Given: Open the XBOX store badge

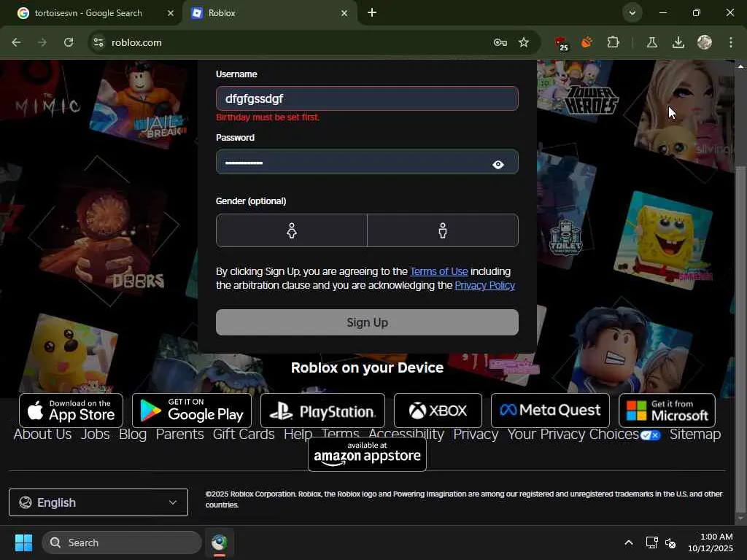Looking at the screenshot, I should pyautogui.click(x=438, y=411).
